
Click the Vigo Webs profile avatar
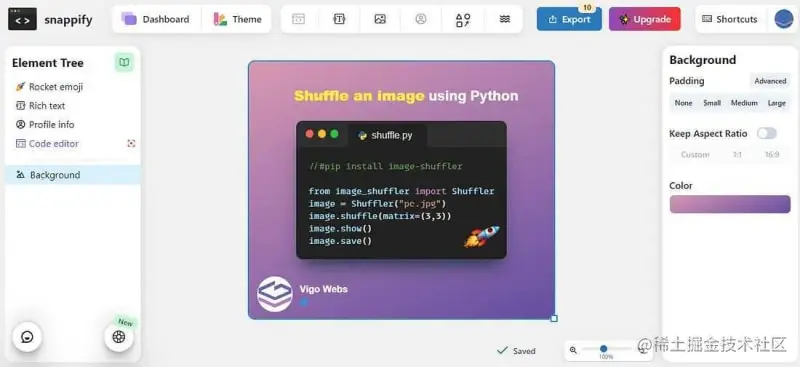(274, 294)
